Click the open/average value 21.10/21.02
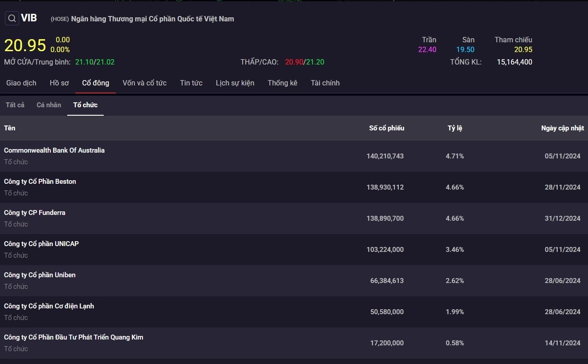 click(x=95, y=62)
